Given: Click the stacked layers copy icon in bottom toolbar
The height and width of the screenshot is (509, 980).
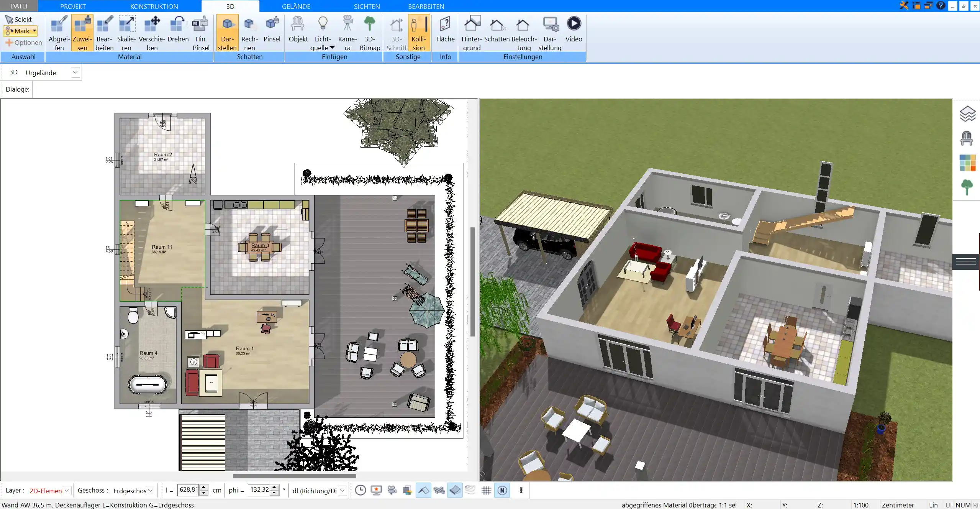Looking at the screenshot, I should (407, 490).
